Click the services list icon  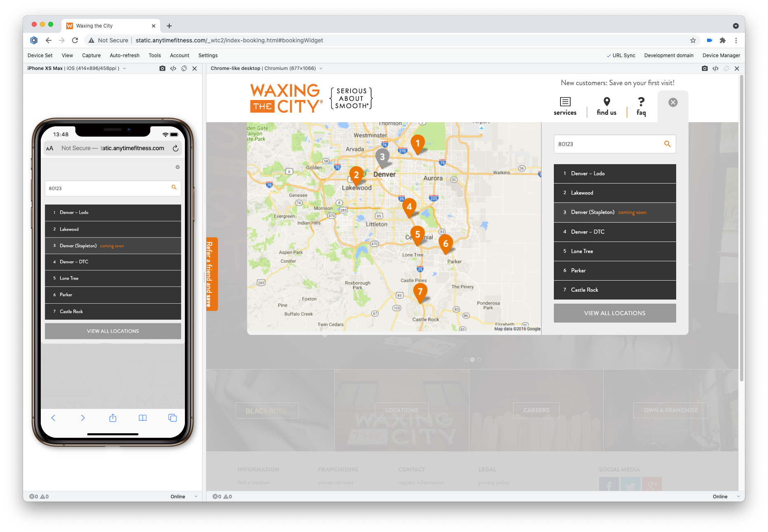point(565,102)
